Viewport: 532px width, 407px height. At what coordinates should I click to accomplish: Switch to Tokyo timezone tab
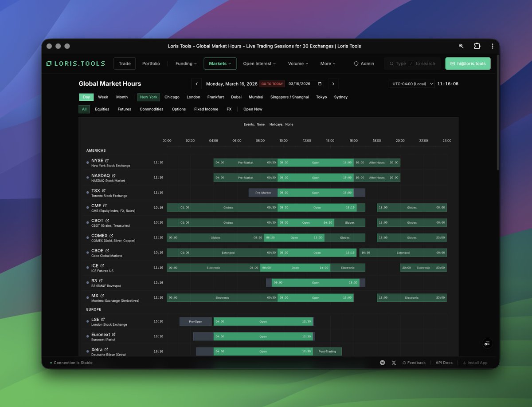(321, 97)
